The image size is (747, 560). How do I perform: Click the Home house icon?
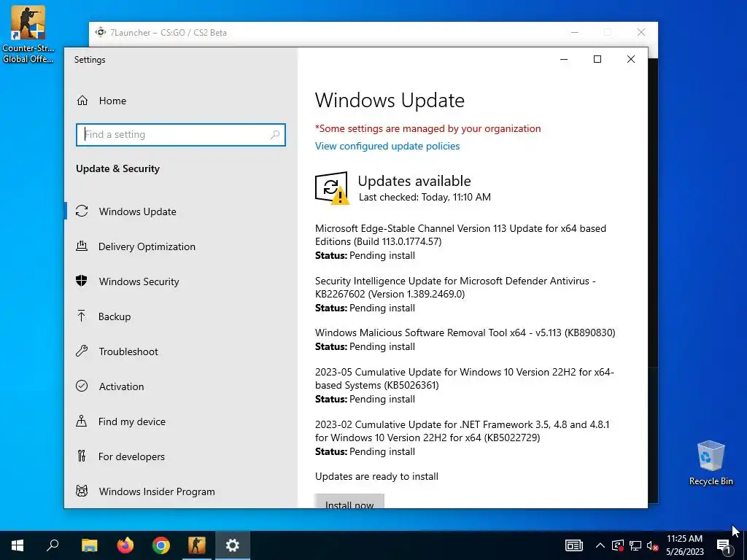82,101
